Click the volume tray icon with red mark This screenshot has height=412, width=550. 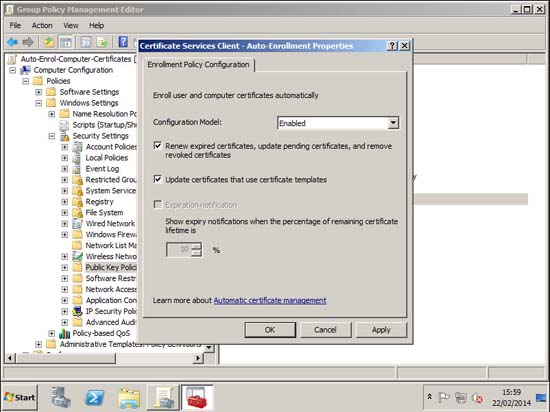[x=477, y=398]
